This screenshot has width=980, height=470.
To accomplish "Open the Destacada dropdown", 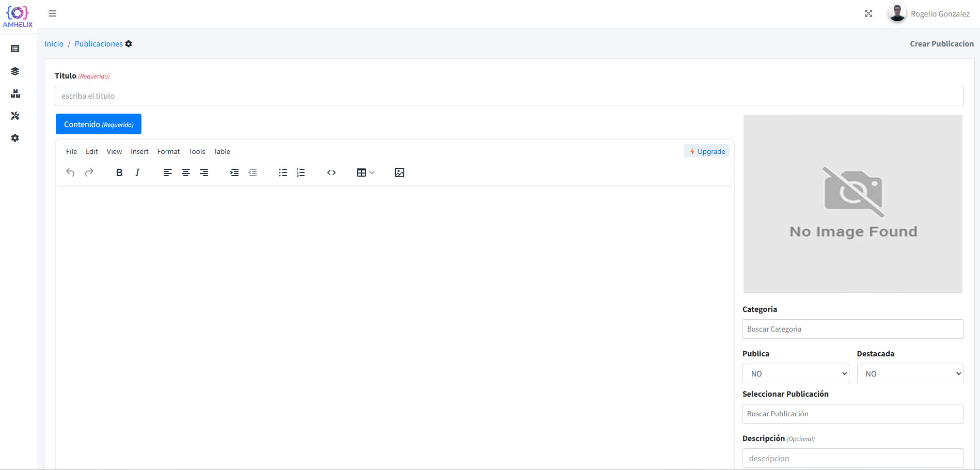I will click(910, 373).
